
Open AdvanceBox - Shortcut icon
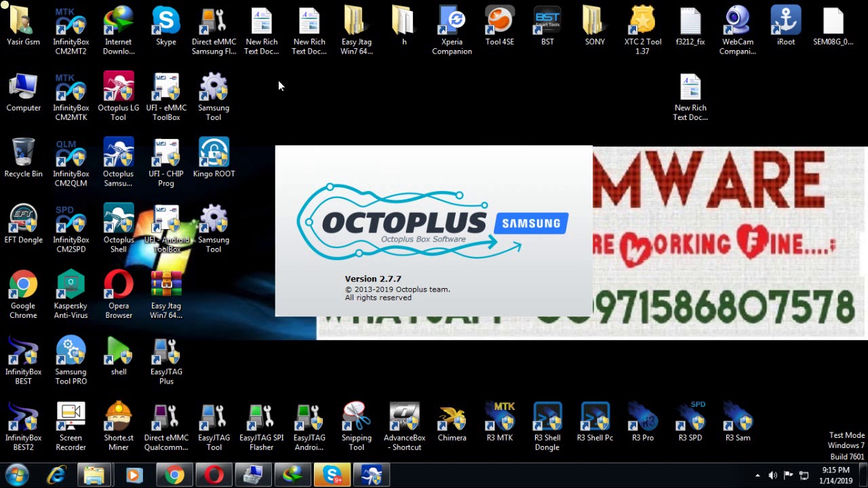point(404,428)
